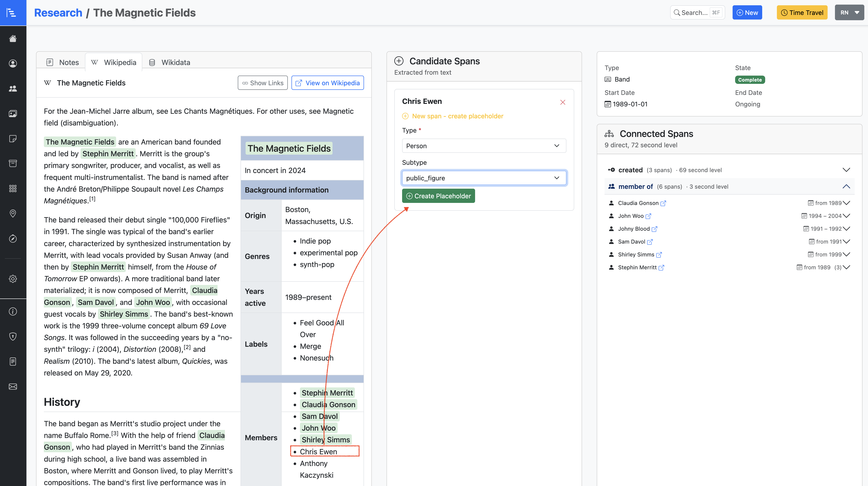
Task: Open Claudia Gonson external link icon
Action: (x=663, y=203)
